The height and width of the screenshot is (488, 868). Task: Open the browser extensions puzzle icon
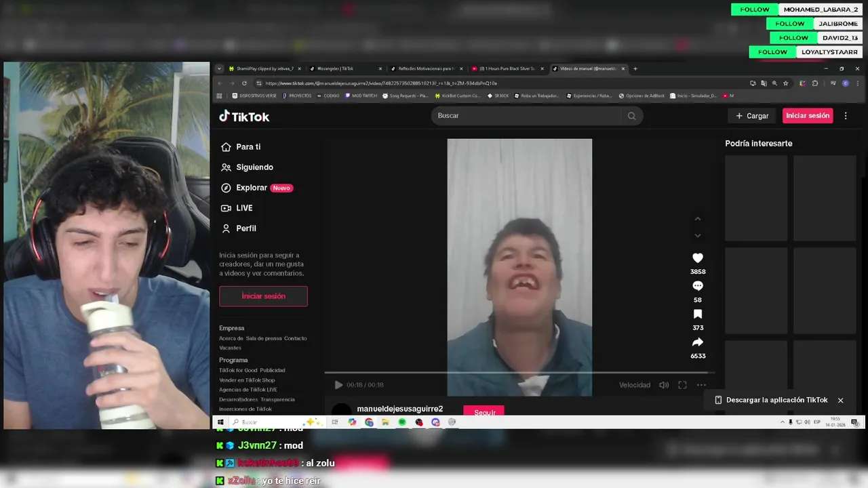click(815, 83)
